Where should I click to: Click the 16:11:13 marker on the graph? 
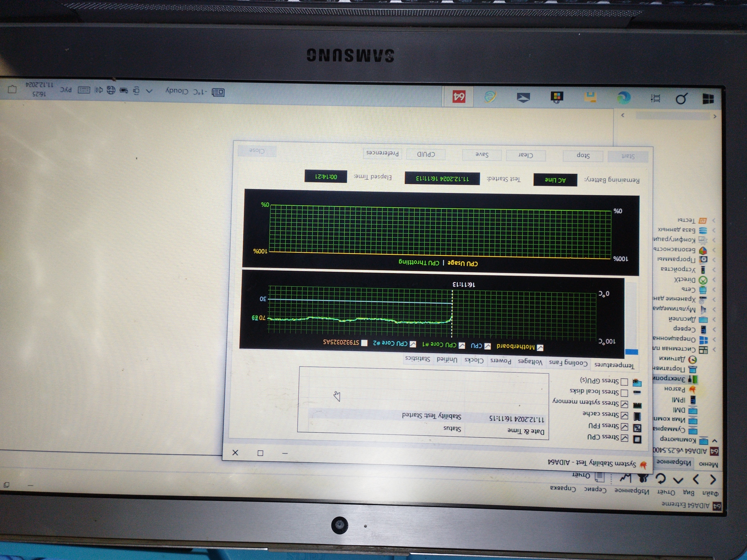(463, 285)
